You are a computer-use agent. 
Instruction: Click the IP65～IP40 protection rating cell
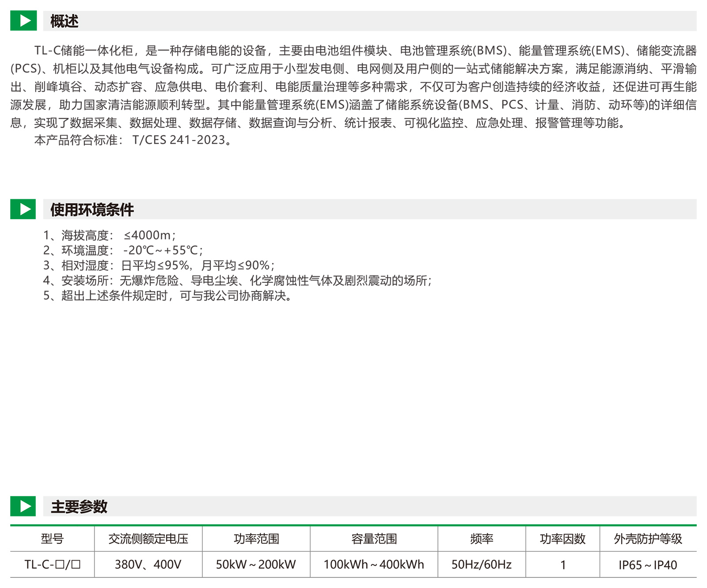coord(648,565)
